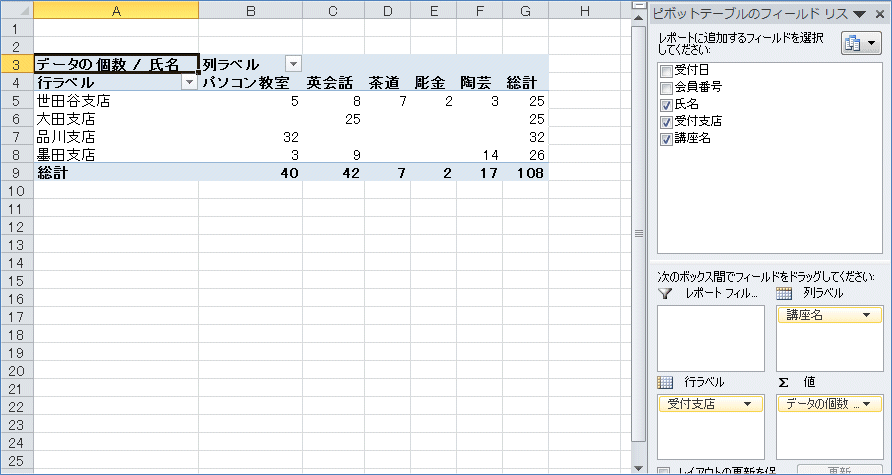Open the 行ラベル filter dropdown in cell A4
The width and height of the screenshot is (892, 475).
(x=189, y=82)
